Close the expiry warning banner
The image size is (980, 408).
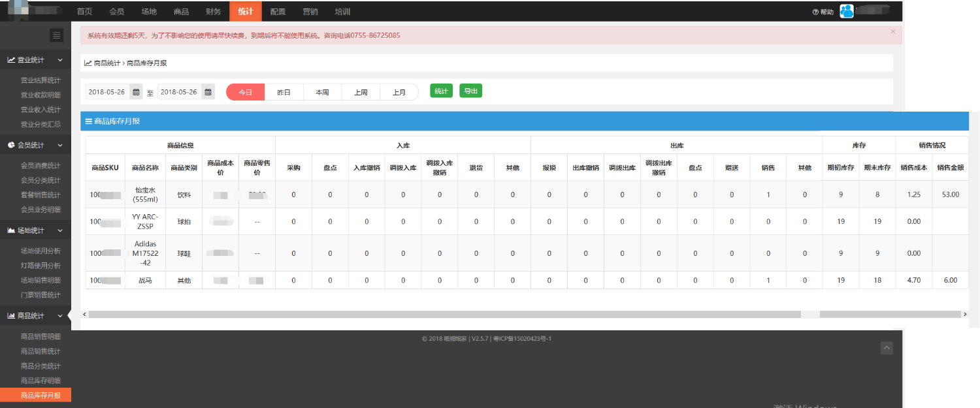893,31
